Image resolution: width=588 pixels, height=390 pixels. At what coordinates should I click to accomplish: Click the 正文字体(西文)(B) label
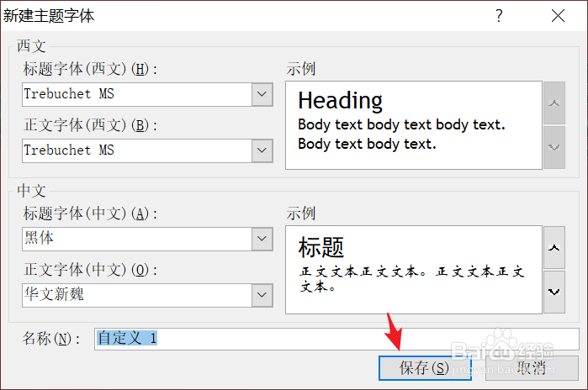[90, 125]
